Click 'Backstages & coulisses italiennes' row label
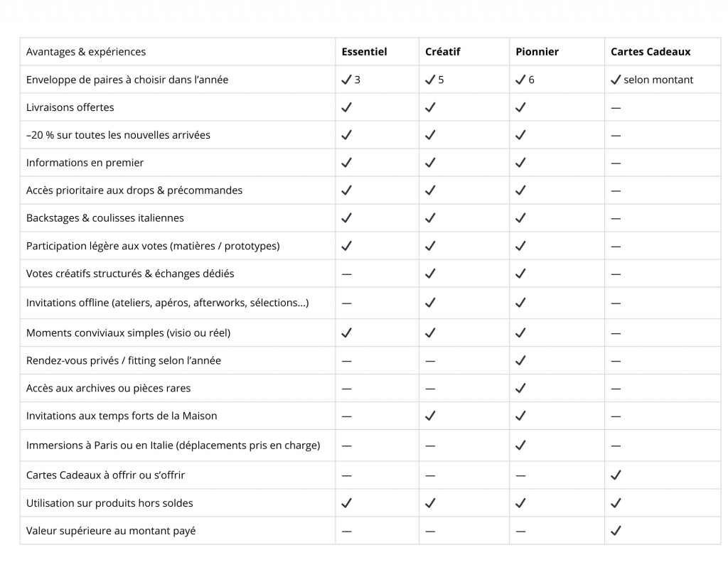 coord(105,218)
